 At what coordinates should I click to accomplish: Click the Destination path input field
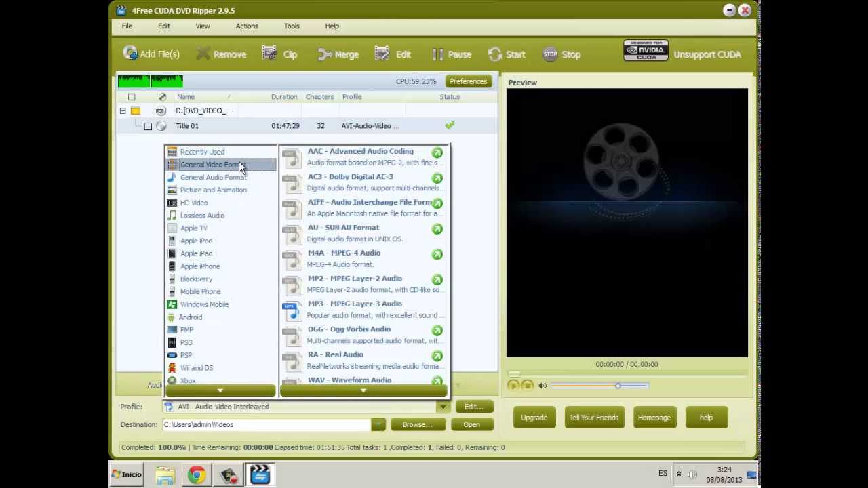point(267,424)
